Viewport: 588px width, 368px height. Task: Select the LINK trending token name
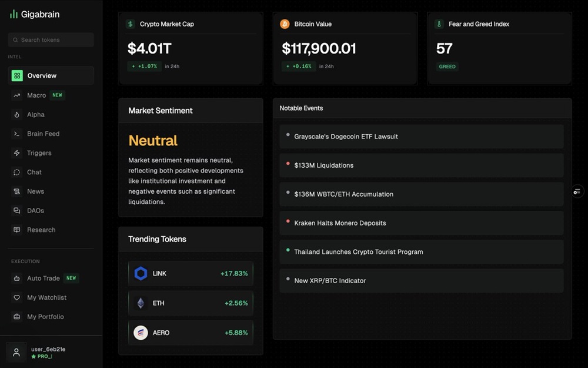point(159,273)
